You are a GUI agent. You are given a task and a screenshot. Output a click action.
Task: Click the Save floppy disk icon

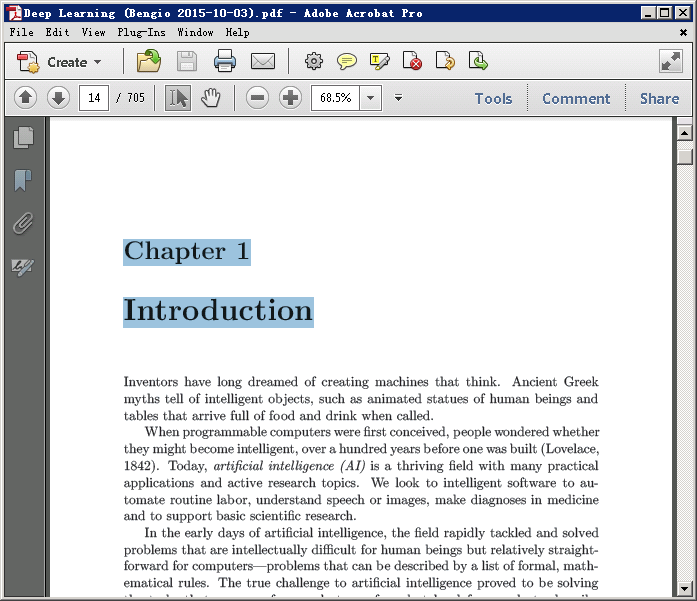click(x=187, y=61)
